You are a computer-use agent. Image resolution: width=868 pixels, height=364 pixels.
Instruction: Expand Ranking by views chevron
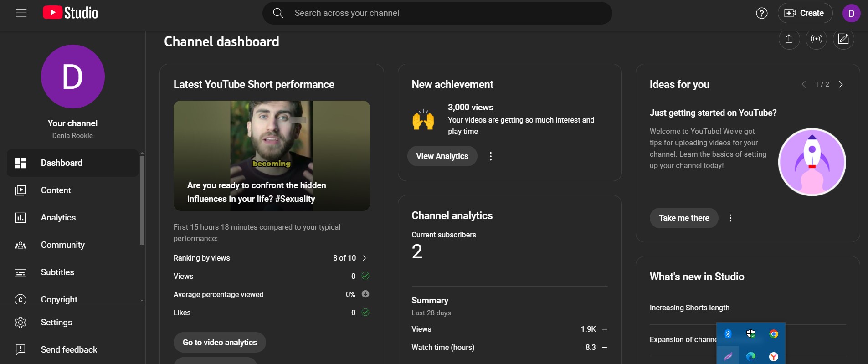coord(364,258)
